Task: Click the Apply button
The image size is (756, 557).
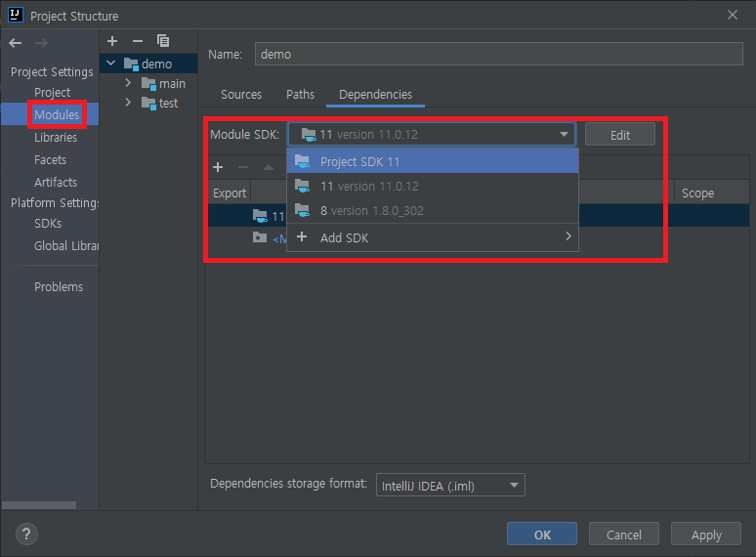Action: click(x=706, y=535)
